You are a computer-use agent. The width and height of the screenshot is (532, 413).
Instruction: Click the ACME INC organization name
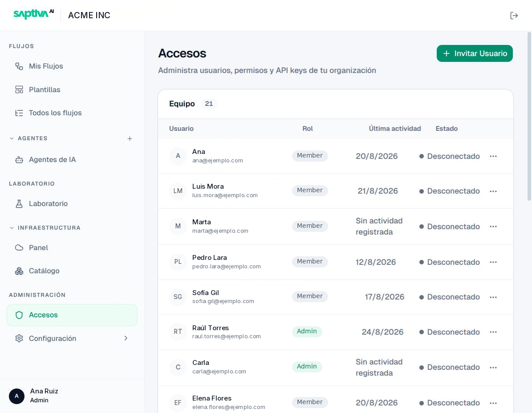(89, 15)
